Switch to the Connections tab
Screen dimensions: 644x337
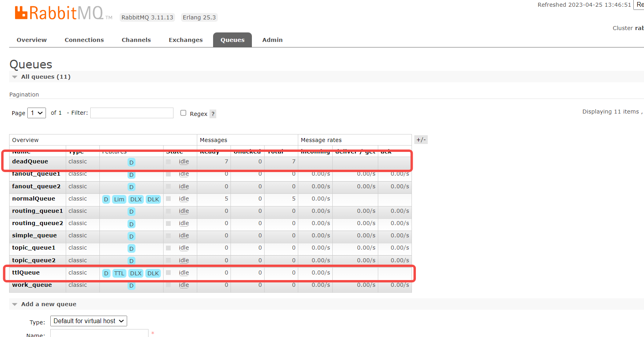coord(84,40)
